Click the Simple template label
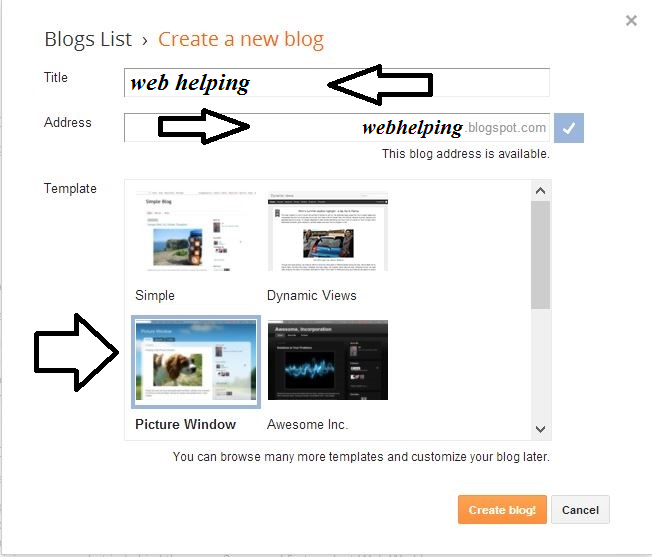Viewport: 652px width, 557px height. click(x=155, y=296)
